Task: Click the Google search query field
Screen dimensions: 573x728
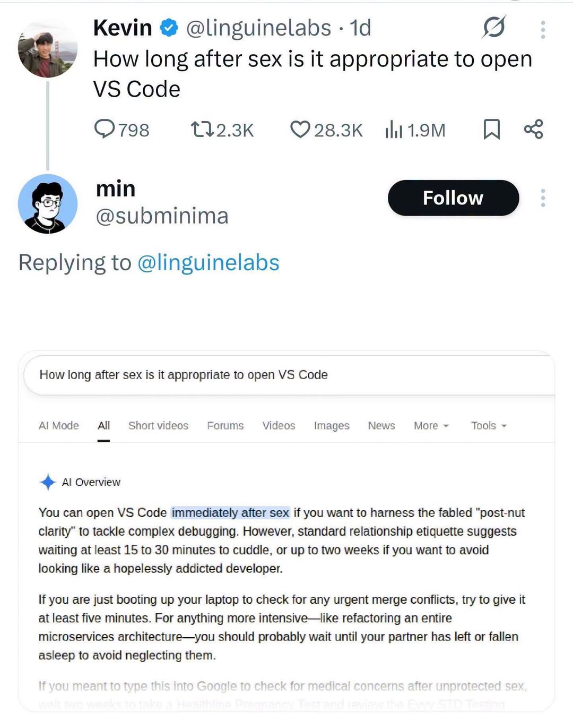Action: click(x=289, y=375)
